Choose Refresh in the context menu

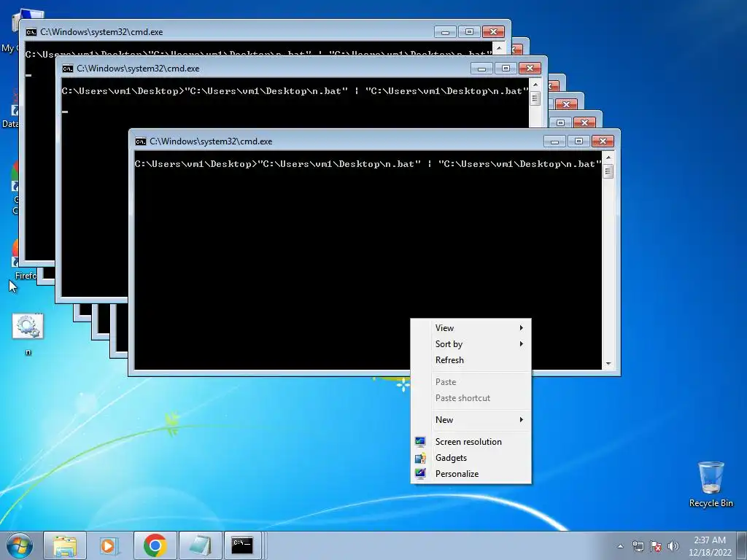coord(471,360)
